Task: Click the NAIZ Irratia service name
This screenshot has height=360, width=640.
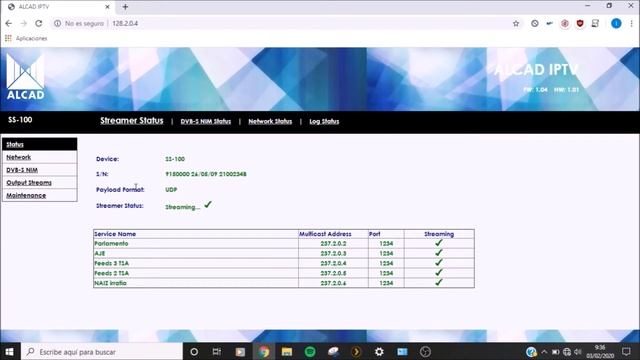Action: (110, 283)
